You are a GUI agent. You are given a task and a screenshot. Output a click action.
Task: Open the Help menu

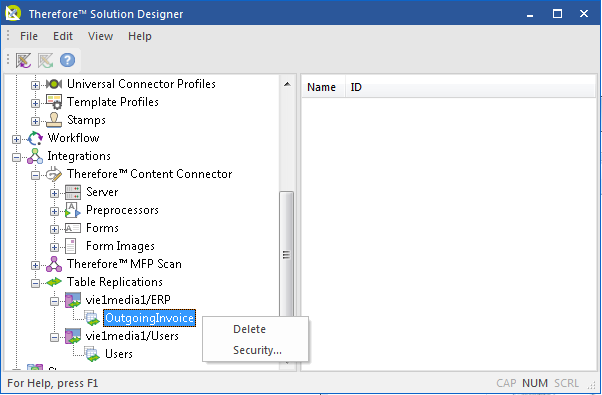click(x=140, y=36)
